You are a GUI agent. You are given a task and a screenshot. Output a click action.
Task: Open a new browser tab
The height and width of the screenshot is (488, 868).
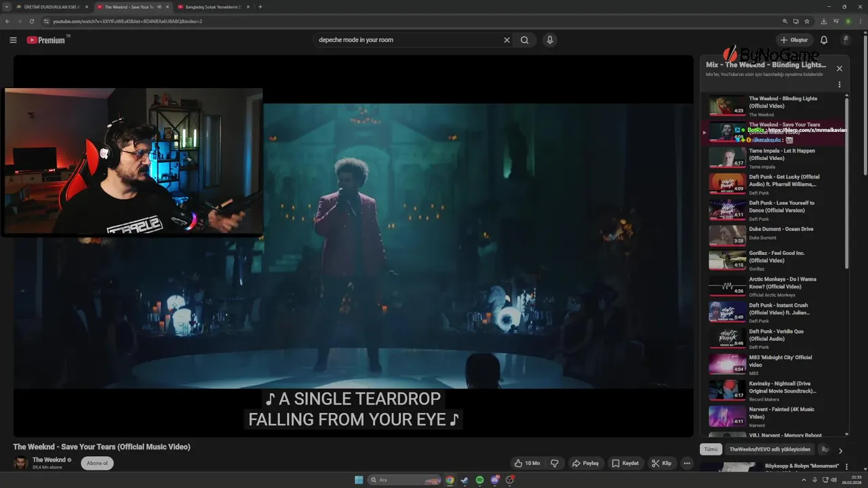point(260,7)
